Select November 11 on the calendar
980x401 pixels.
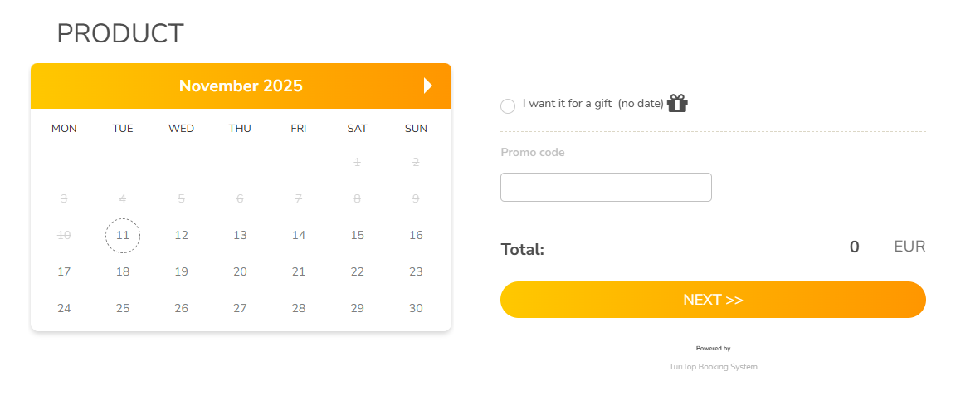pyautogui.click(x=123, y=235)
